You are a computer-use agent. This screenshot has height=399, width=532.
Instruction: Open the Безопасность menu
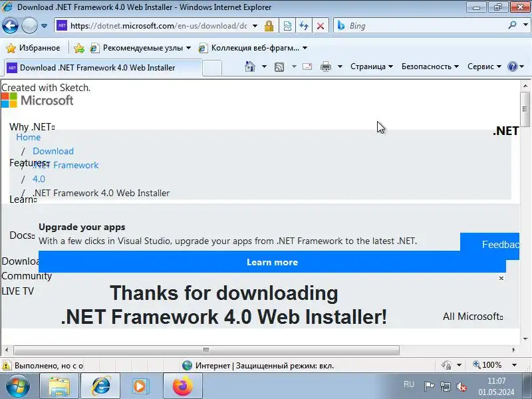point(430,66)
